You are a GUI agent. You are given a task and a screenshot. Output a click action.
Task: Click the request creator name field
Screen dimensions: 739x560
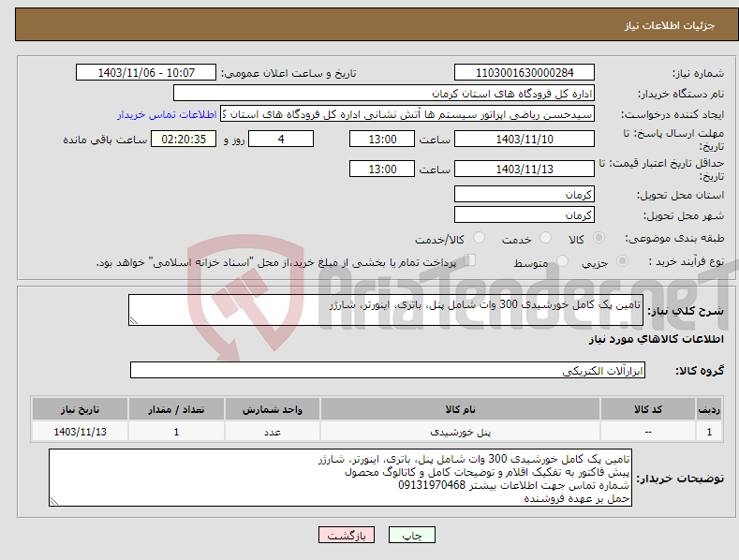point(407,114)
